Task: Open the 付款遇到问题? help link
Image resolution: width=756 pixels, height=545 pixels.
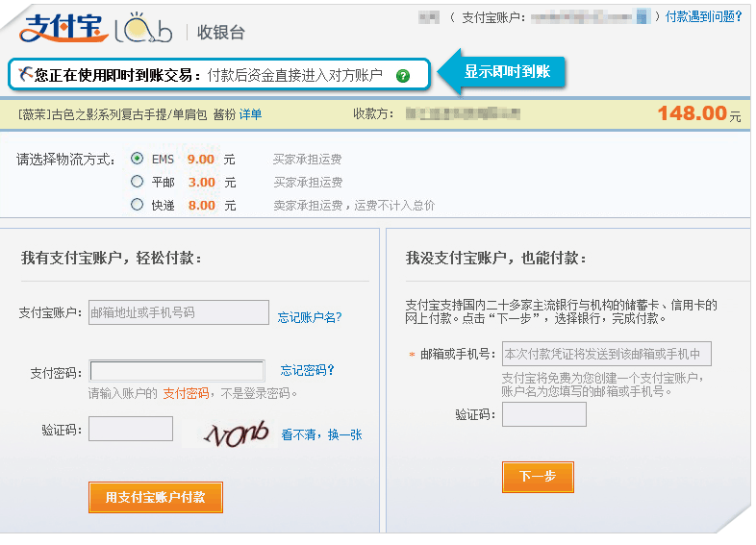Action: 703,17
